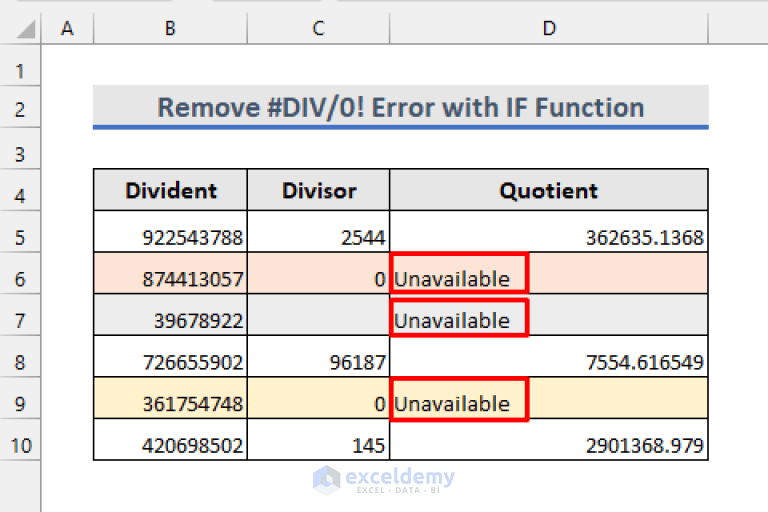Select cell with 361754748
768x512 pixels.
coord(170,398)
